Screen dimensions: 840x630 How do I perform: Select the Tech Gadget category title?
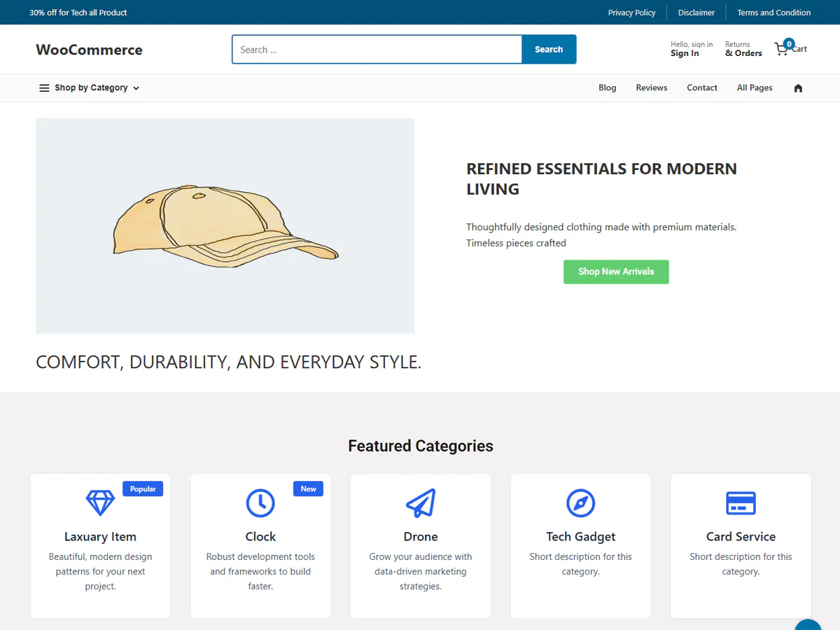click(581, 537)
